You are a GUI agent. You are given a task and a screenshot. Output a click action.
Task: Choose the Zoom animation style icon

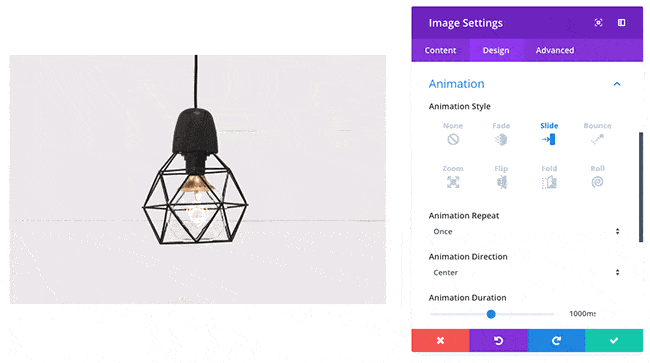coord(453,182)
